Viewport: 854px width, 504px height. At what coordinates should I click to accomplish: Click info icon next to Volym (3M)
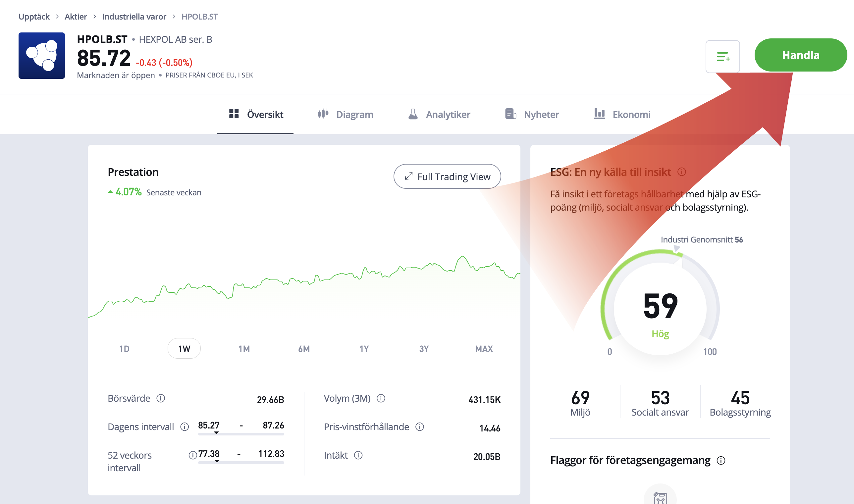[x=381, y=398]
